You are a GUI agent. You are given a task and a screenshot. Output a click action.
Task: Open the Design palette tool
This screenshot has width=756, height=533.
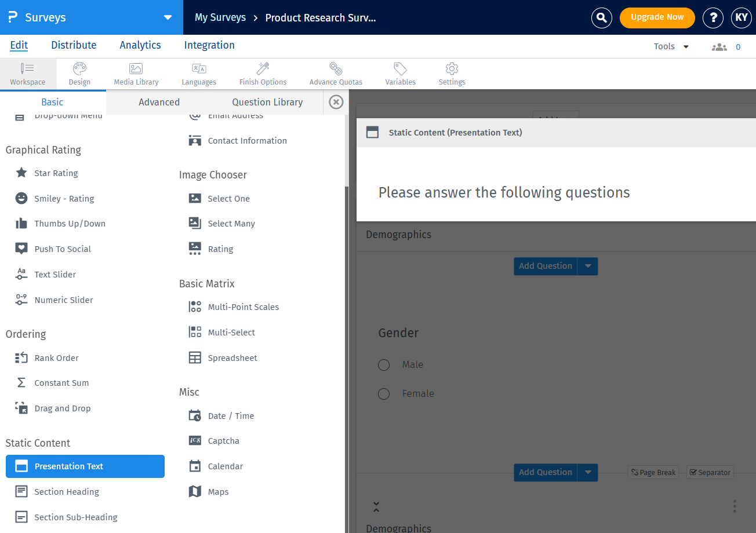(79, 74)
